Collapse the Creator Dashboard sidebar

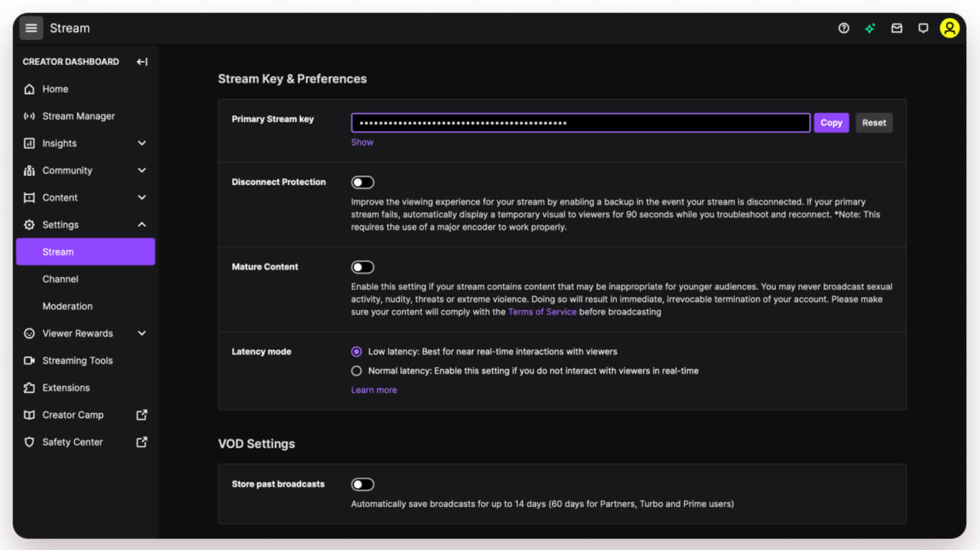click(142, 62)
